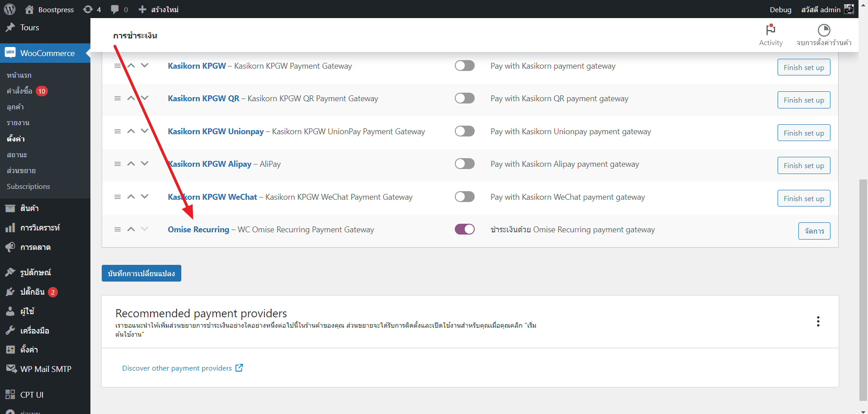
Task: Click the three-dot menu for recommended providers
Action: (818, 321)
